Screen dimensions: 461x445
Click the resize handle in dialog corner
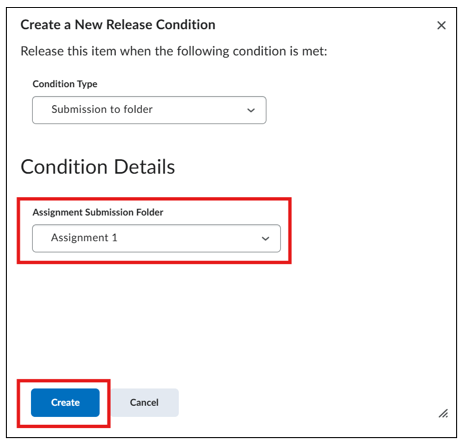443,413
